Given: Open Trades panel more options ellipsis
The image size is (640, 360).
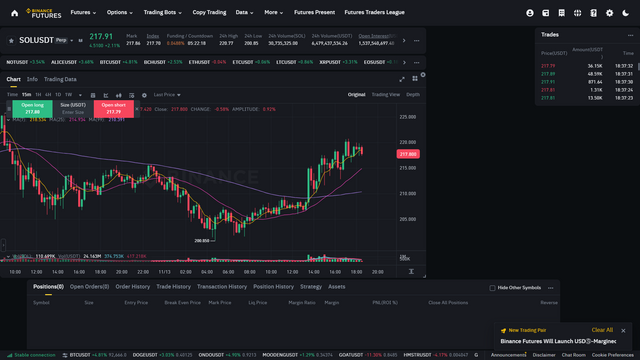Looking at the screenshot, I should (x=630, y=35).
